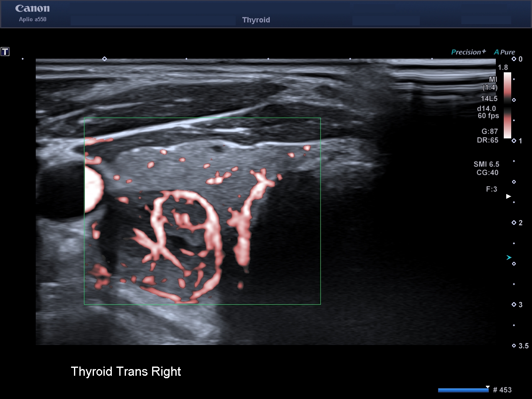
Task: Click the Thyroid Trans Right annotation
Action: pyautogui.click(x=126, y=371)
